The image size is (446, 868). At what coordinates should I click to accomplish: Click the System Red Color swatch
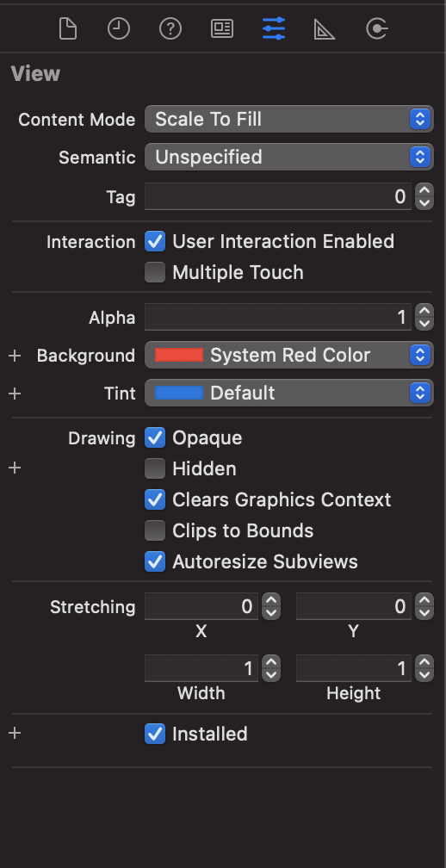click(179, 356)
